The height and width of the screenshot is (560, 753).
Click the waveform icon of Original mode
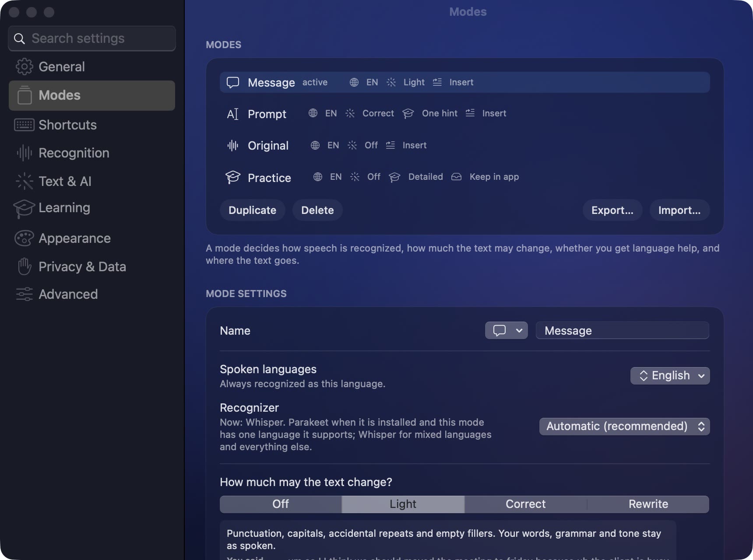pos(233,146)
